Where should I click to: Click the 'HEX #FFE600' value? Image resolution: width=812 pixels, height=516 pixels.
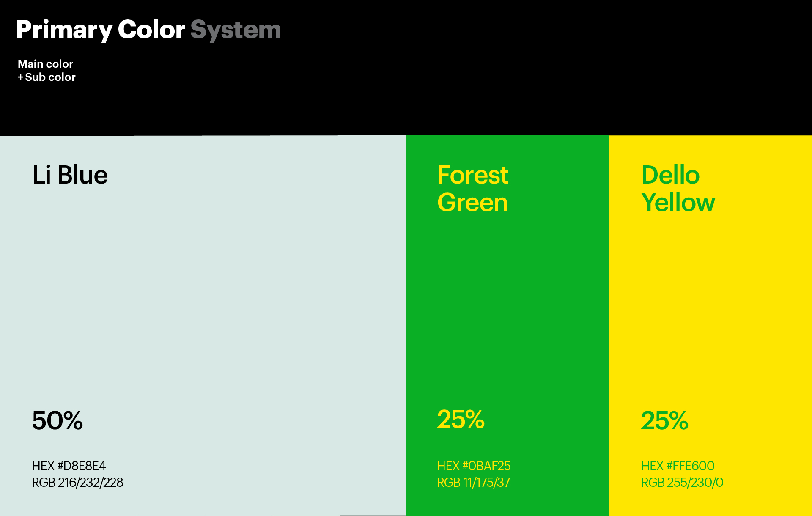(x=678, y=466)
